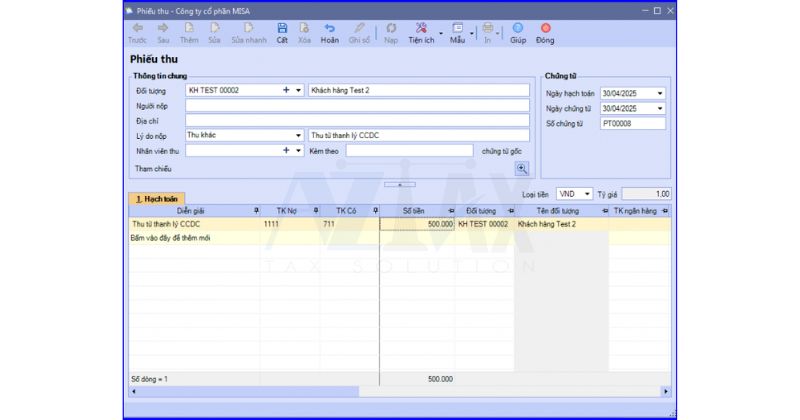Collapse the Thông tin chung panel
The image size is (800, 420).
coord(399,184)
